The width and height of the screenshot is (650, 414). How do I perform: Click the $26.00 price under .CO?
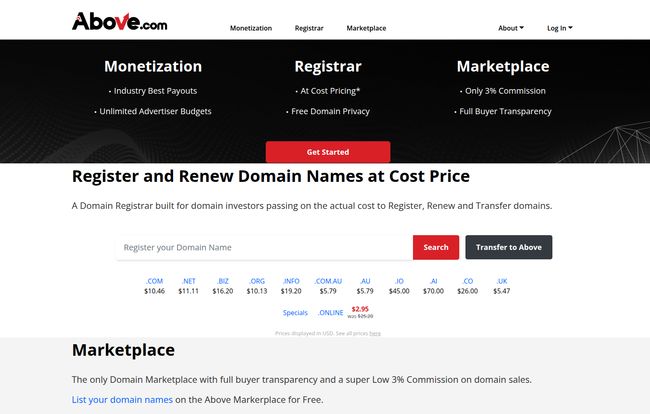coord(468,291)
